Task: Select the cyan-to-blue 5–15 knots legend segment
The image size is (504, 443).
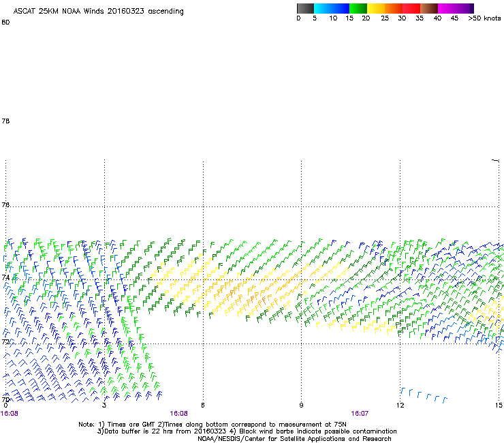Action: click(x=332, y=8)
